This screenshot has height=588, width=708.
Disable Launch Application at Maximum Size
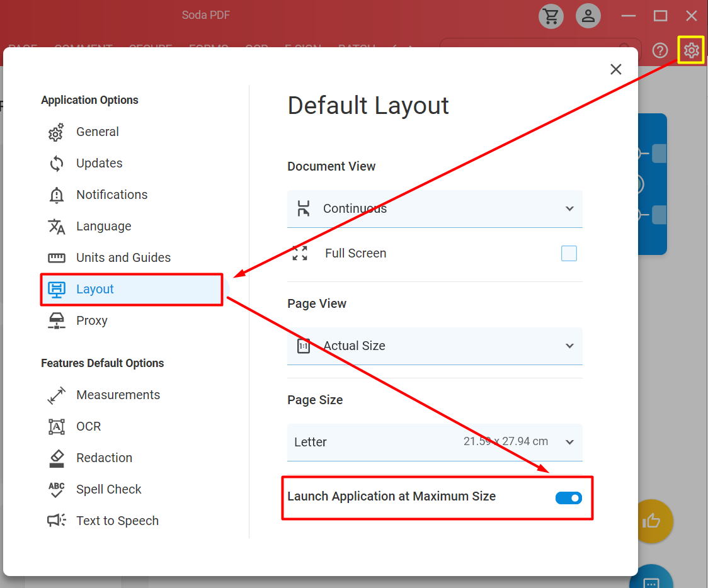tap(568, 498)
